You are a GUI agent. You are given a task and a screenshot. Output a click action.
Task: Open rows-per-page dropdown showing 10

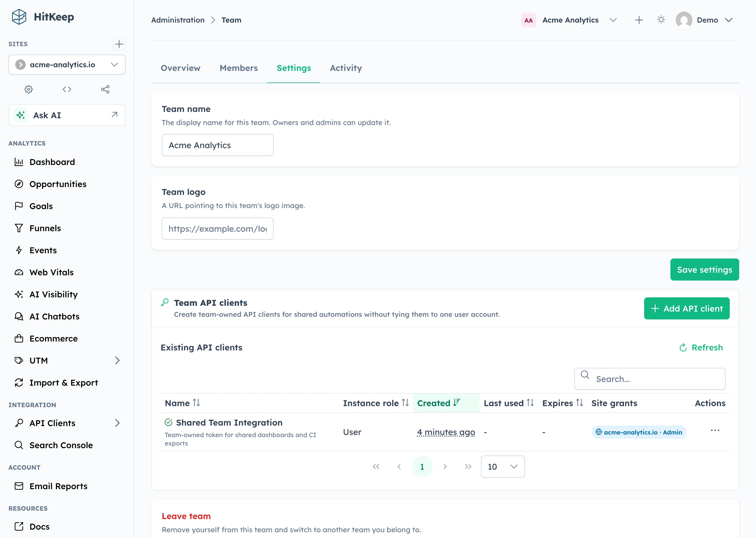pos(502,467)
